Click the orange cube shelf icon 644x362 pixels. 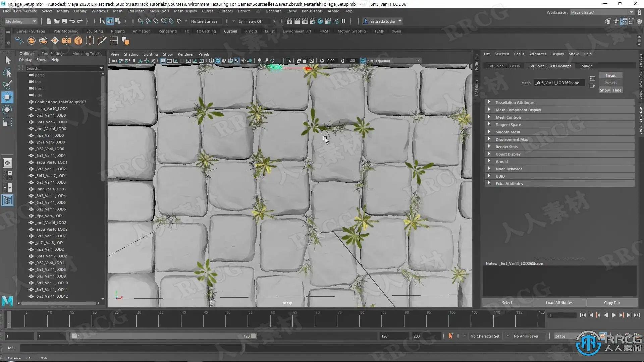point(78,41)
